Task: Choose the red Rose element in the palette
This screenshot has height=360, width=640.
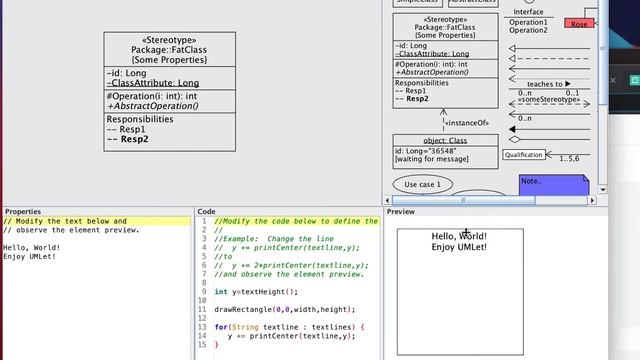Action: 579,24
